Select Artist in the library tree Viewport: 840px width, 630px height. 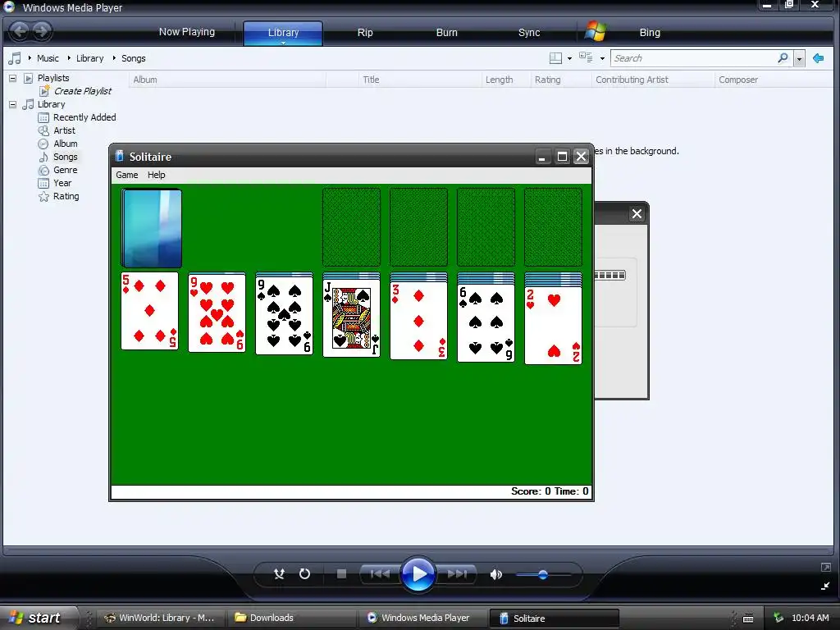tap(64, 130)
